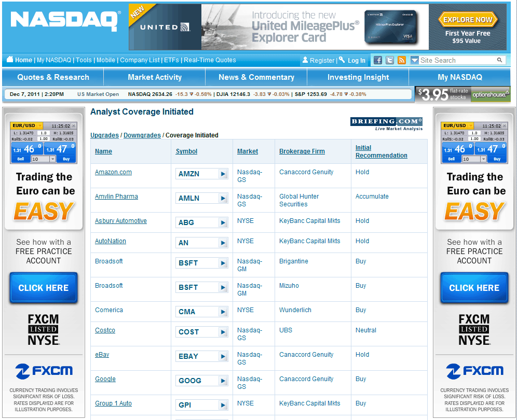Screen dimensions: 517x420
Task: Click the Briefing.com logo
Action: pos(386,124)
